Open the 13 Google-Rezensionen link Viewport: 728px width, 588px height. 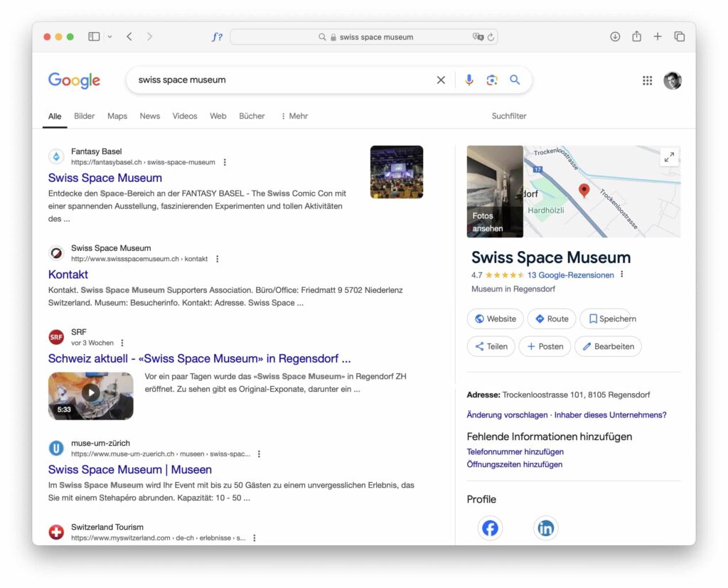point(571,275)
